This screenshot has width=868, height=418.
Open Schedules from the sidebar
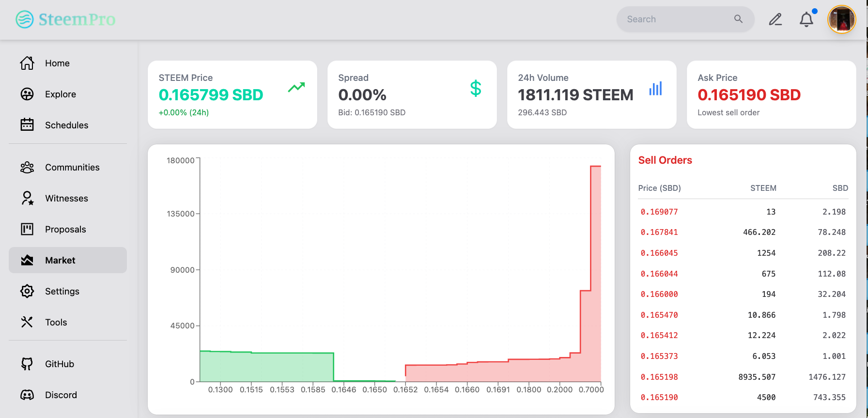[x=67, y=125]
